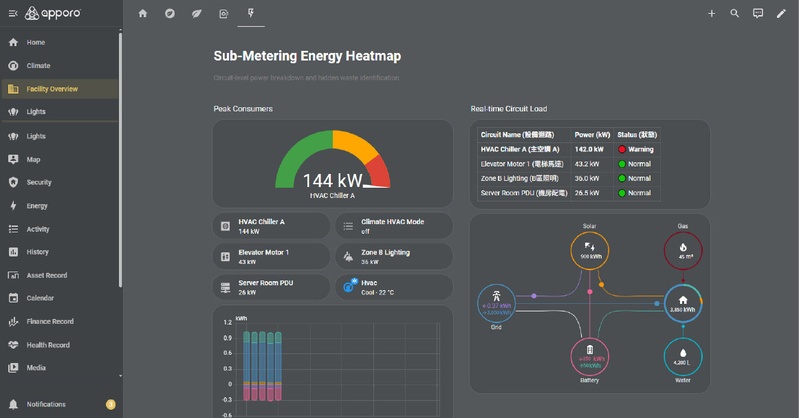799x418 pixels.
Task: Click the apporo logo
Action: 52,13
